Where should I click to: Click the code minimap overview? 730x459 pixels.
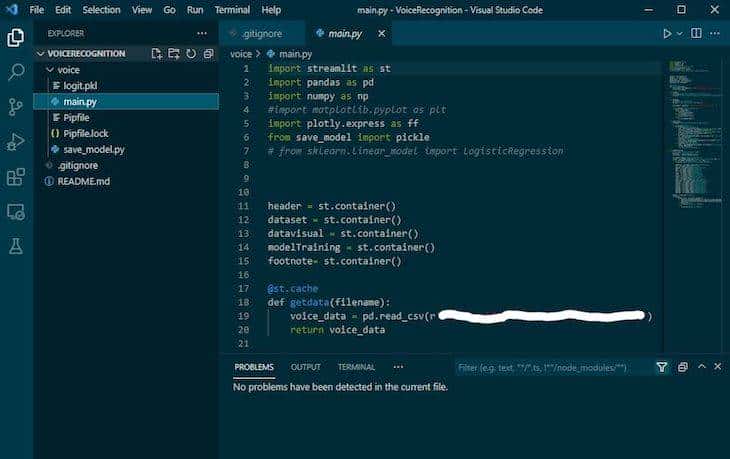[x=695, y=135]
